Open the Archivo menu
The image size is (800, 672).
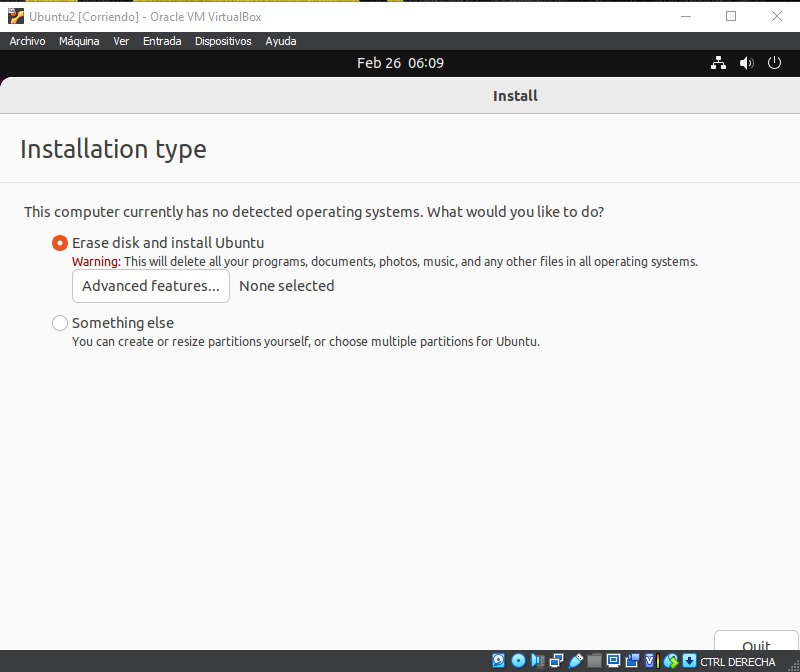pyautogui.click(x=27, y=41)
